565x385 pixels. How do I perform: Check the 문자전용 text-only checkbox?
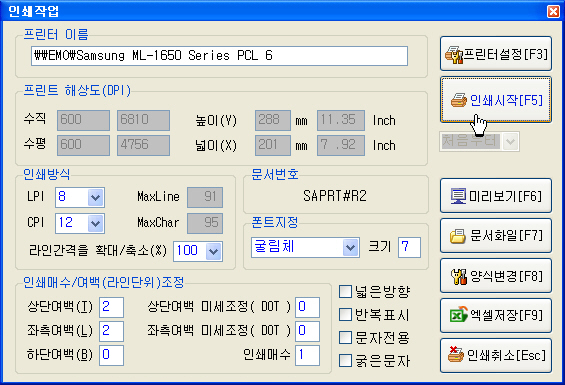[x=345, y=337]
